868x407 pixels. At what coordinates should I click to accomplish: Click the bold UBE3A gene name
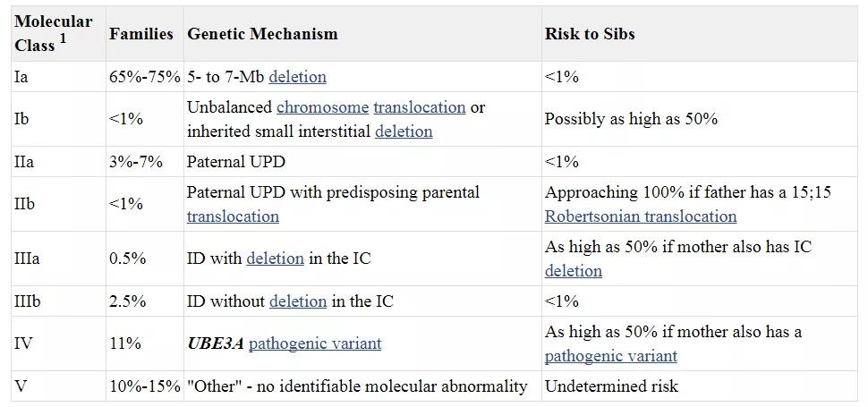pyautogui.click(x=215, y=343)
